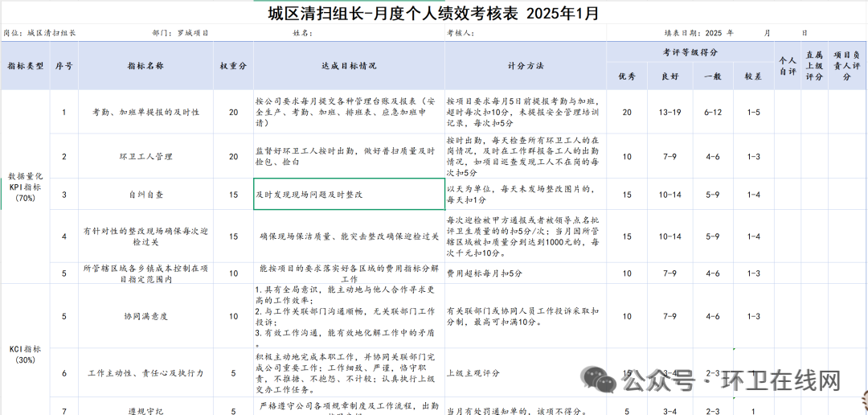This screenshot has height=415, width=868.
Task: Select the 6-12 一般 score cell
Action: point(713,112)
